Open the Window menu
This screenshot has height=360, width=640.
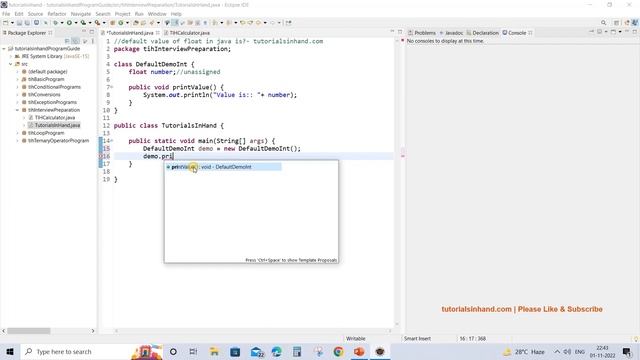click(157, 14)
